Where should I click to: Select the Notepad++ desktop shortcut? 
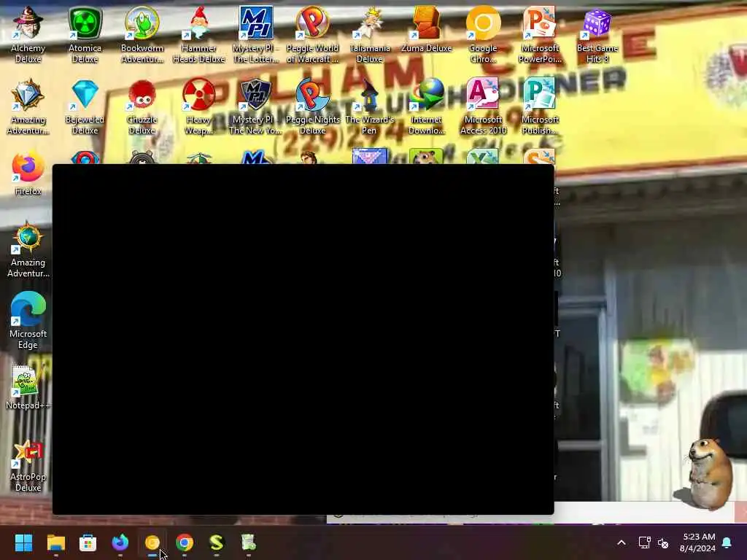click(x=28, y=386)
